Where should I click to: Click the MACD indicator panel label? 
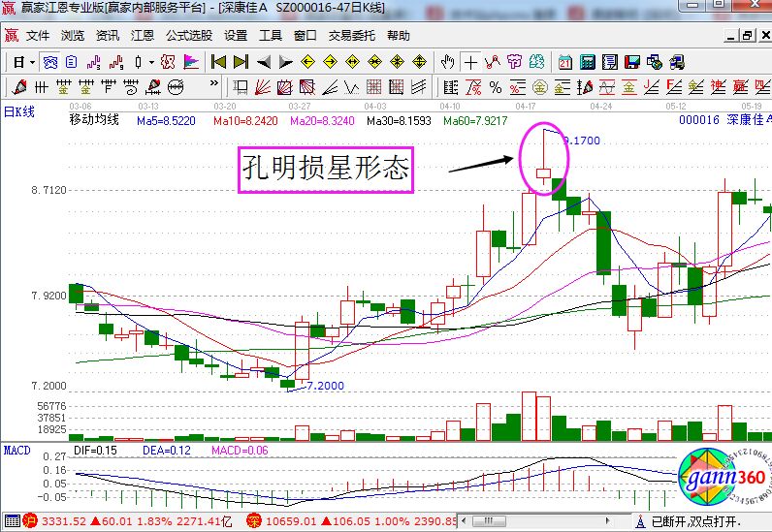click(x=16, y=451)
